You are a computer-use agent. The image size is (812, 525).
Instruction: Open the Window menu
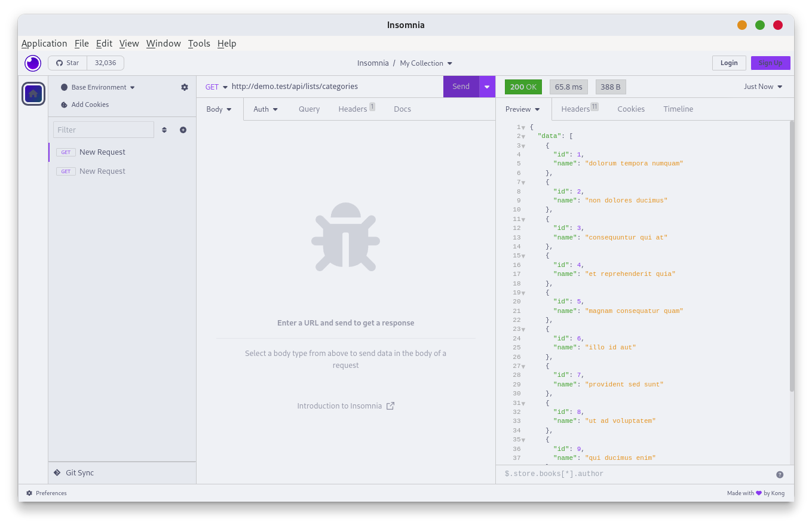click(x=164, y=44)
